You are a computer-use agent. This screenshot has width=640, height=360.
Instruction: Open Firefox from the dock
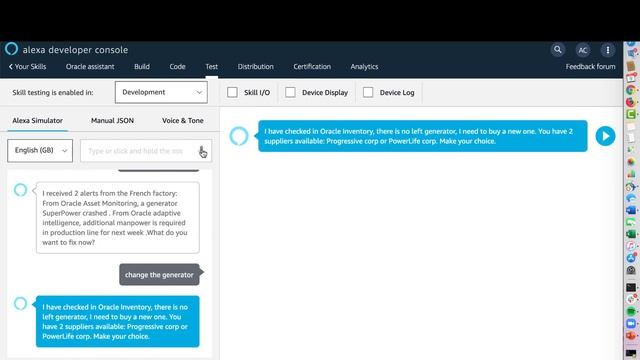[631, 102]
